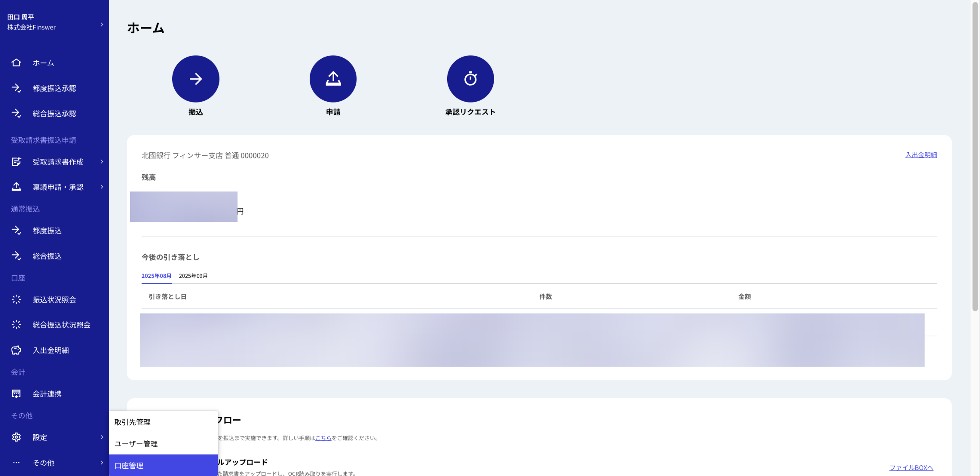Click the page vertical scrollbar
Viewport: 980px width, 476px height.
coord(975,153)
